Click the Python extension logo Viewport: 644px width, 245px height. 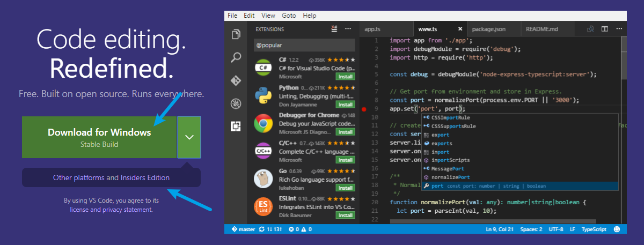point(263,96)
